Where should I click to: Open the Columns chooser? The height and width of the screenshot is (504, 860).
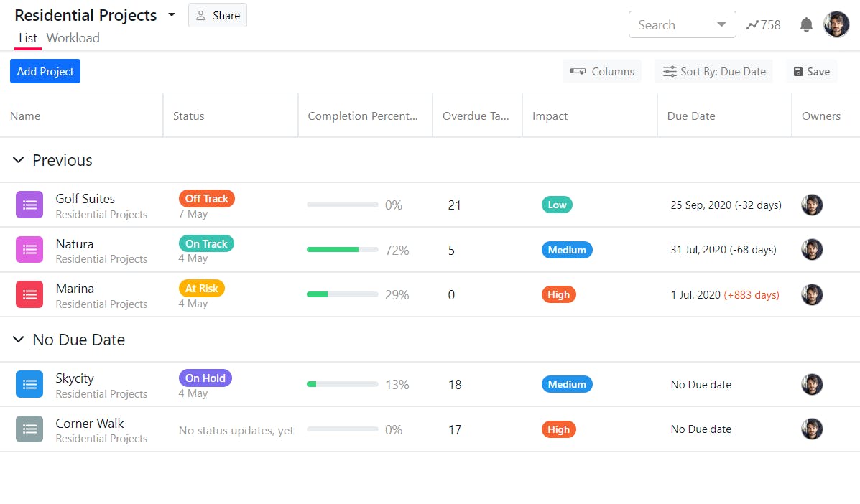tap(602, 72)
